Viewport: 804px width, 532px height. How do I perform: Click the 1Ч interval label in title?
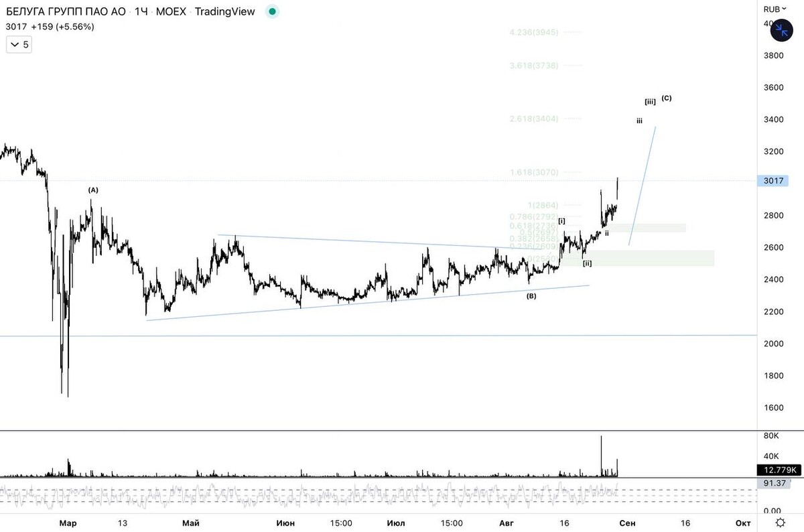coord(141,11)
